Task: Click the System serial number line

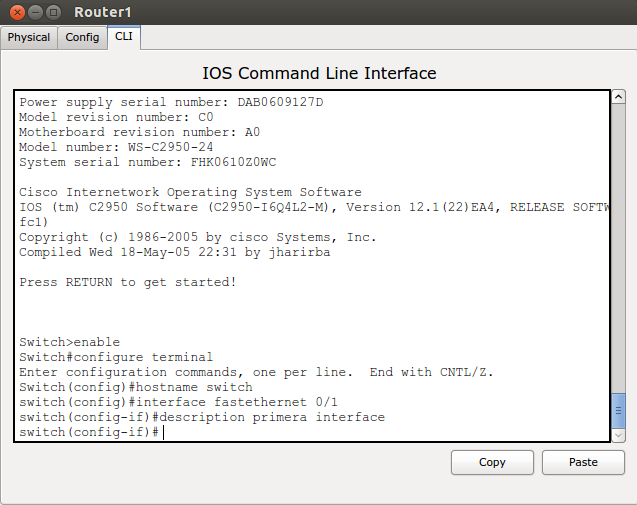Action: pos(148,162)
